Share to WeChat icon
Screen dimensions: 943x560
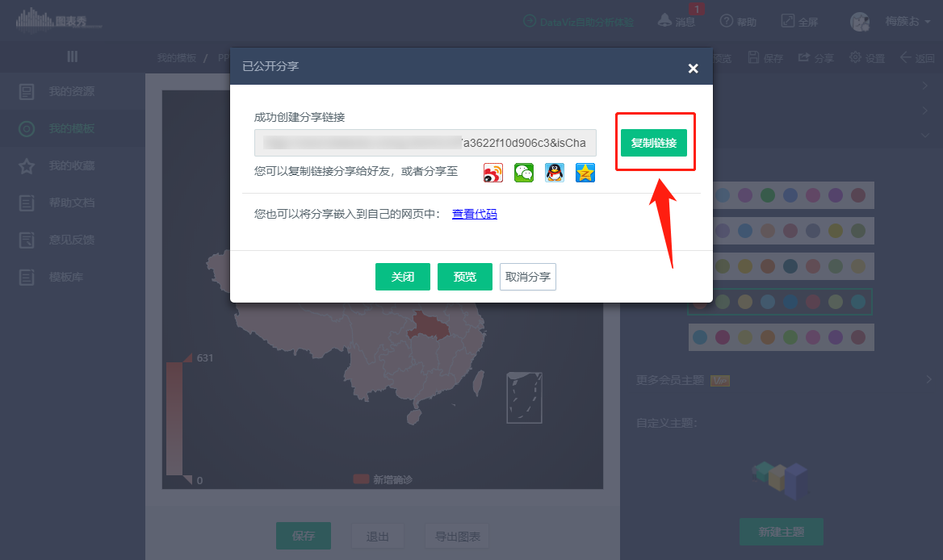click(524, 173)
